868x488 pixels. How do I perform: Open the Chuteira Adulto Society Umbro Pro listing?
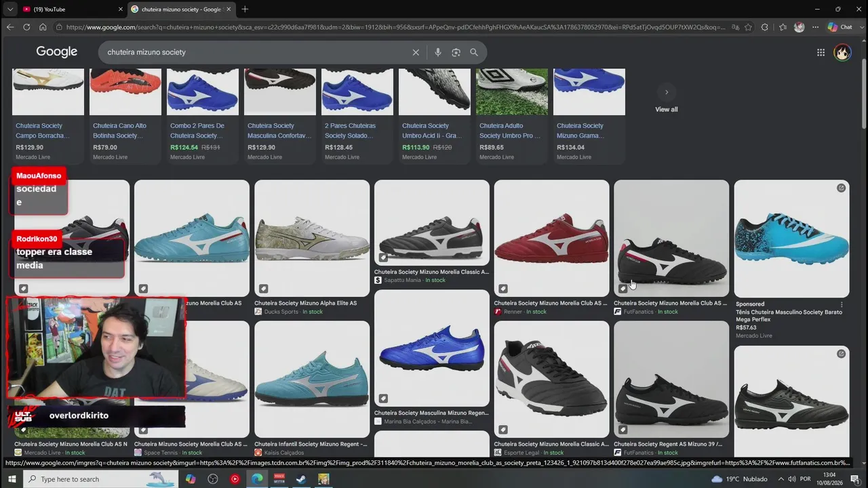click(512, 115)
